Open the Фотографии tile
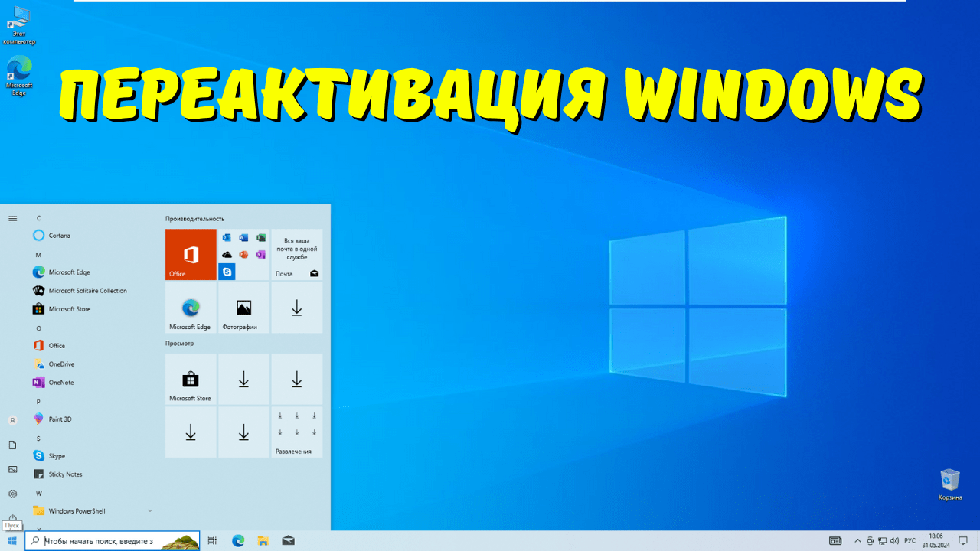The image size is (980, 551). (243, 308)
